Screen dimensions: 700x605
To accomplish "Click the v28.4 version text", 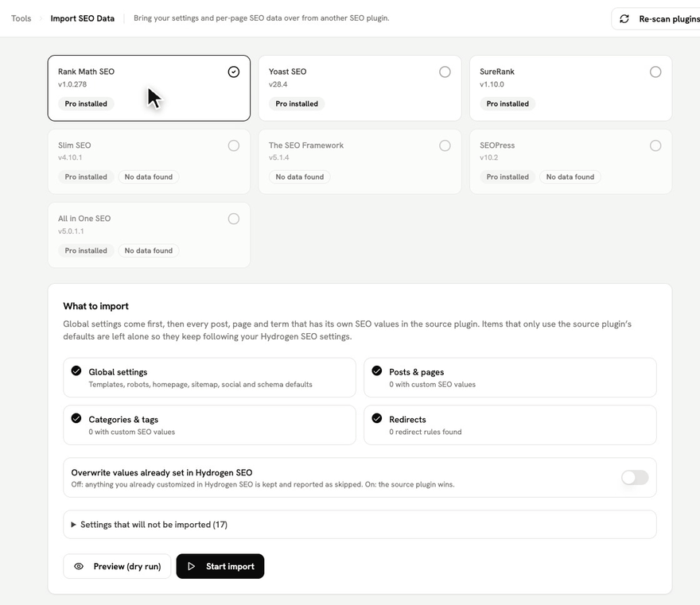I will coord(278,84).
